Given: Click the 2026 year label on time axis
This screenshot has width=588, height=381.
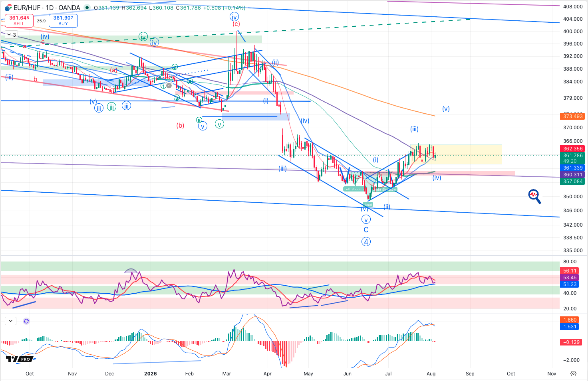Looking at the screenshot, I should click(x=151, y=374).
